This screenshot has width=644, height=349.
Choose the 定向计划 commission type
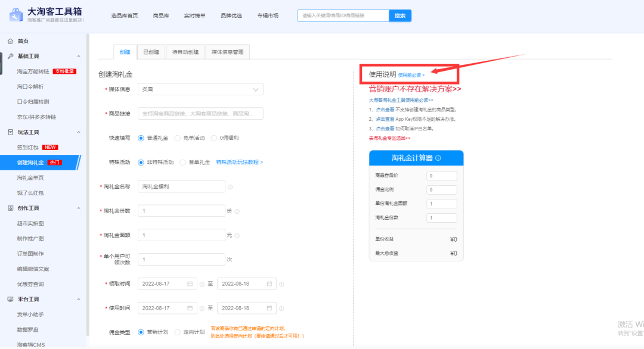pos(178,332)
